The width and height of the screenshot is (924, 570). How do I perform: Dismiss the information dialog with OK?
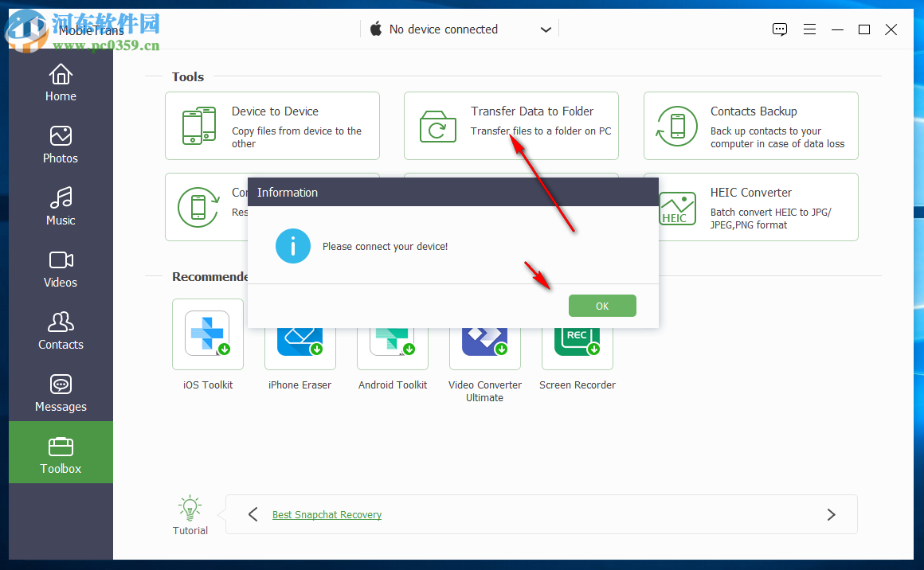602,306
